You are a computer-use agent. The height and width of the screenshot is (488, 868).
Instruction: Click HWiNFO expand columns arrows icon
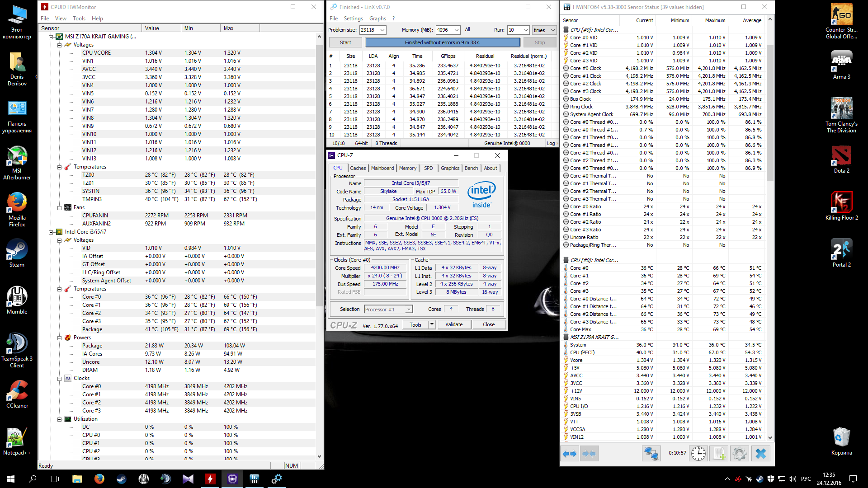click(570, 453)
